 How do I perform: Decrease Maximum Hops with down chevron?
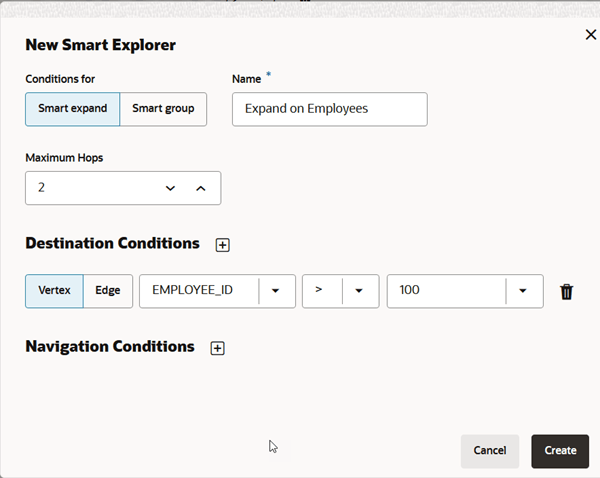170,188
